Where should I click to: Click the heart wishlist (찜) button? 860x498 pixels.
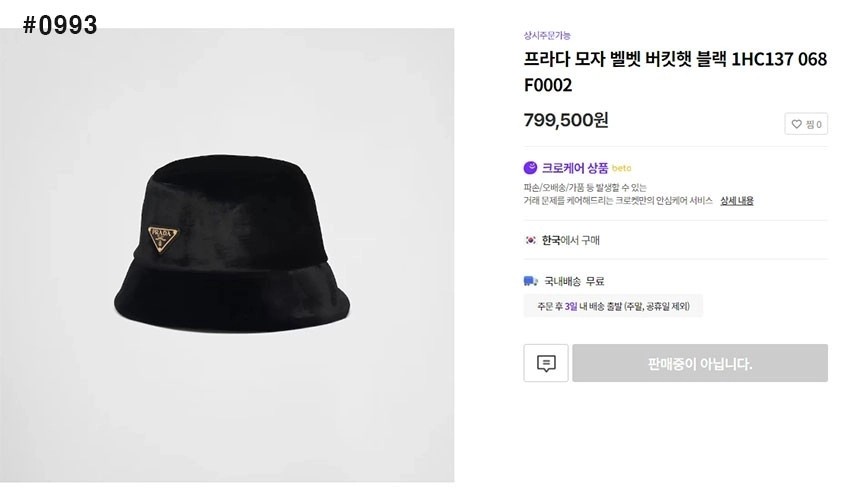coord(806,124)
